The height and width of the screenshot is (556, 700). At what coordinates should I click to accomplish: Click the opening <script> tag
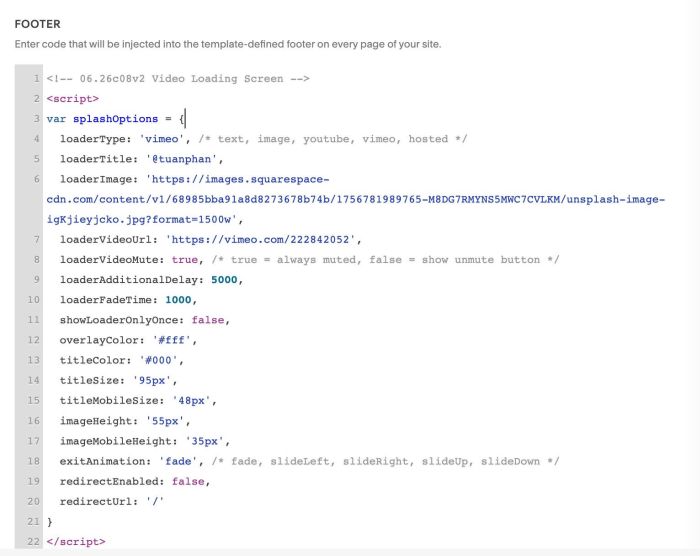click(x=73, y=99)
